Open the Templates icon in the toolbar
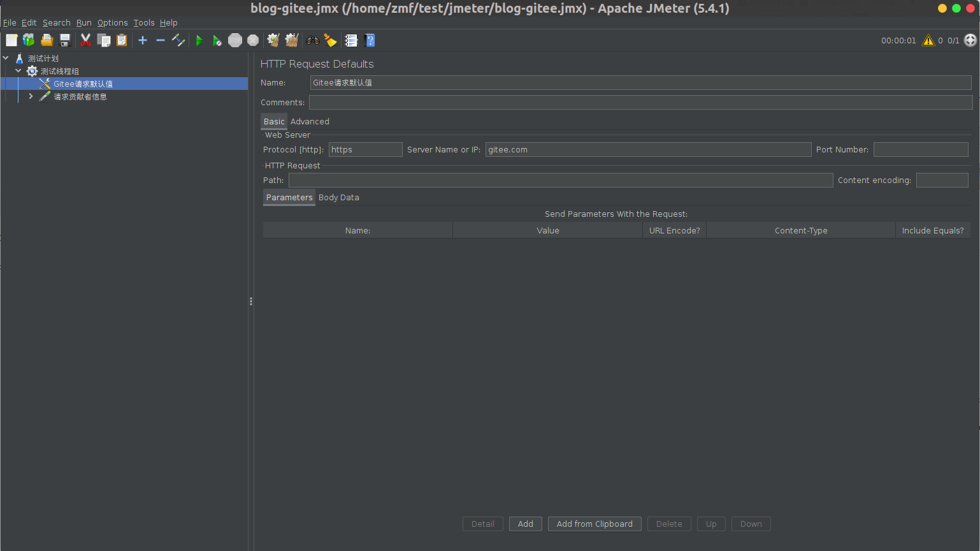Screen dimensions: 980x551 [29, 40]
